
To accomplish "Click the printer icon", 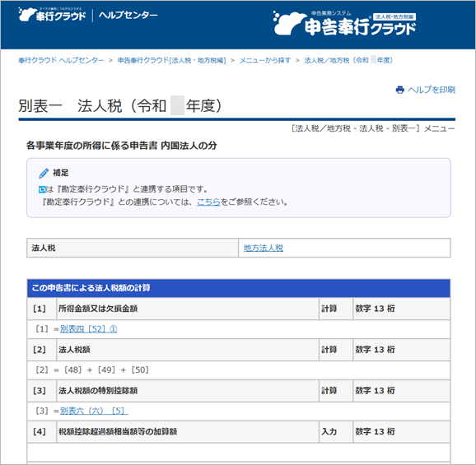I will [400, 90].
